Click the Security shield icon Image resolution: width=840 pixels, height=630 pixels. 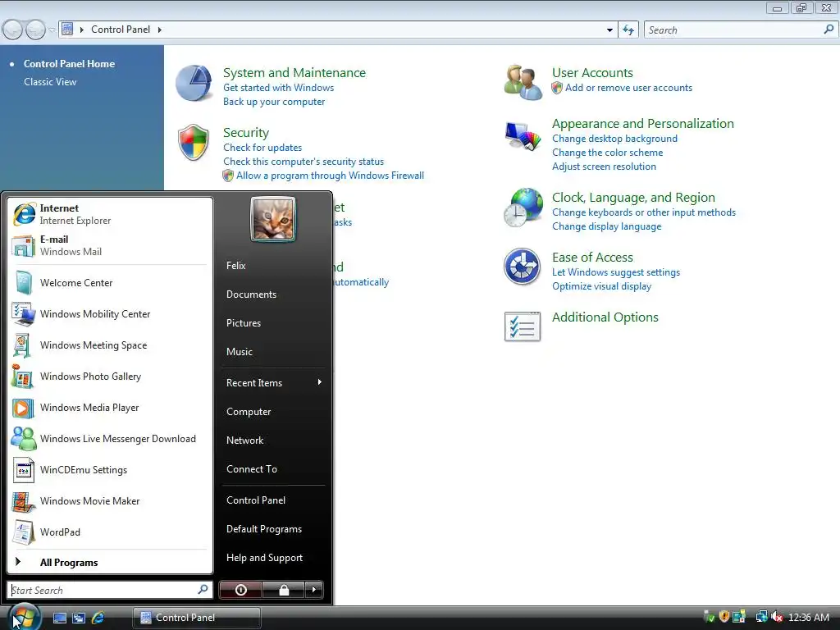194,143
